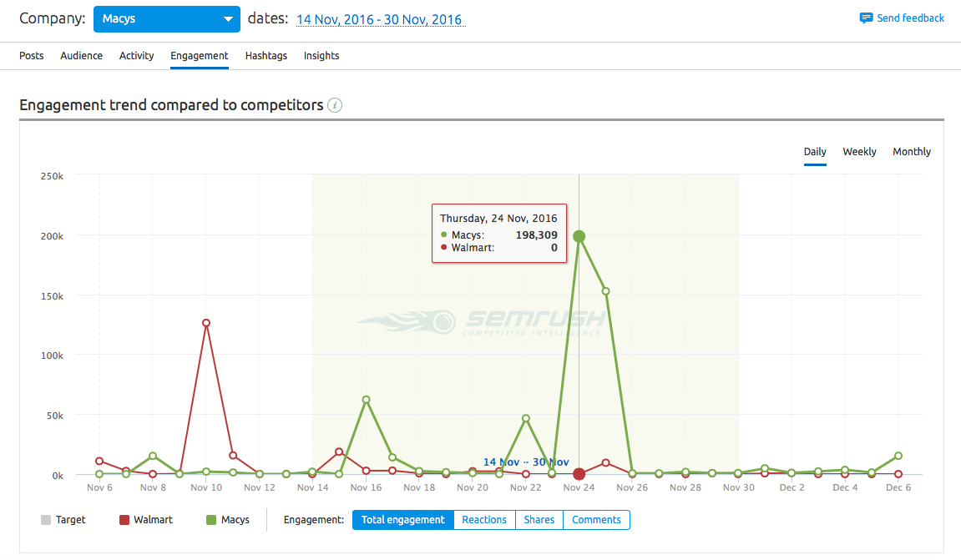Switch to the Posts tab
This screenshot has height=560, width=961.
coord(31,56)
